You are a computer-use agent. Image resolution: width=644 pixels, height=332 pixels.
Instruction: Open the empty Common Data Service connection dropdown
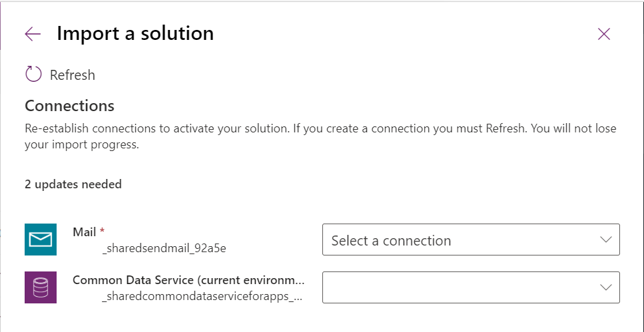pyautogui.click(x=471, y=287)
